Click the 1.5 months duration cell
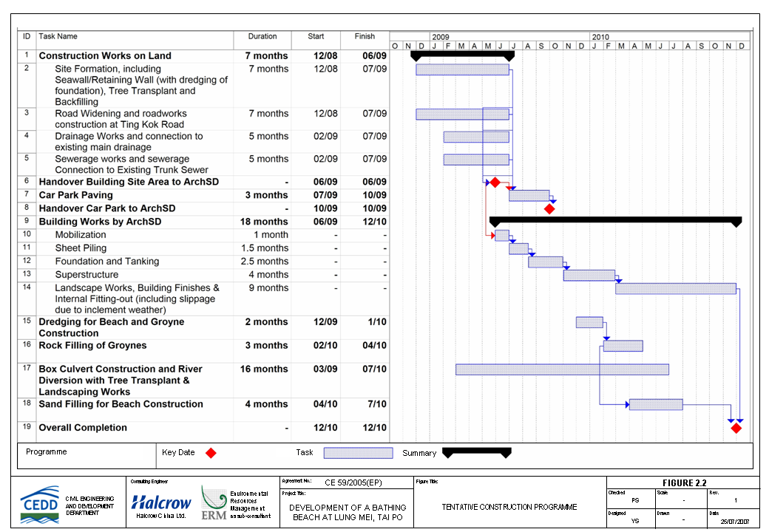The width and height of the screenshot is (769, 532). click(x=265, y=248)
